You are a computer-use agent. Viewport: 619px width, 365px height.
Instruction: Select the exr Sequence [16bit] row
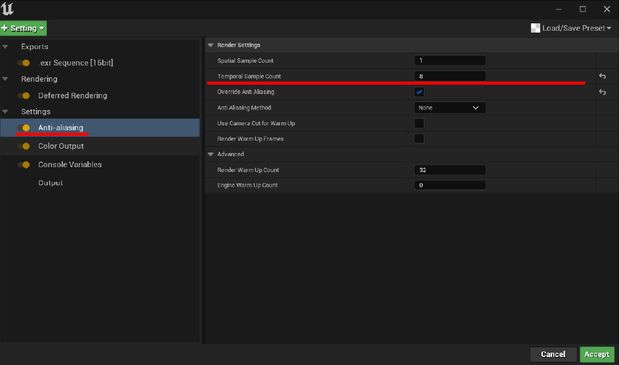pos(100,63)
